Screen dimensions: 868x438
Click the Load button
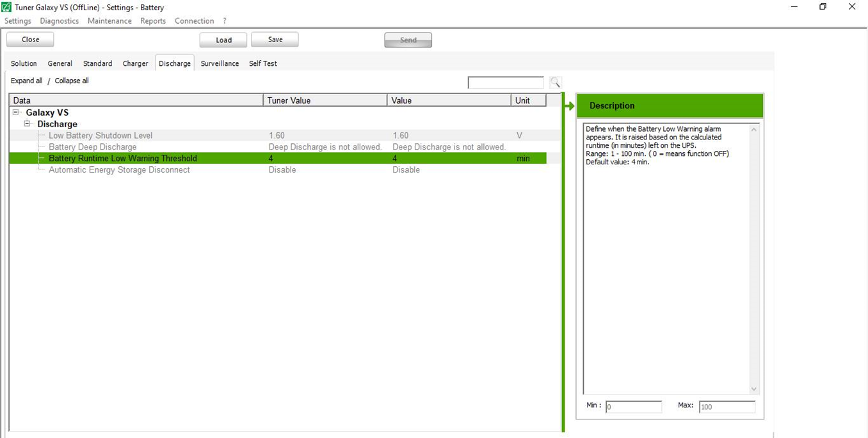click(223, 40)
